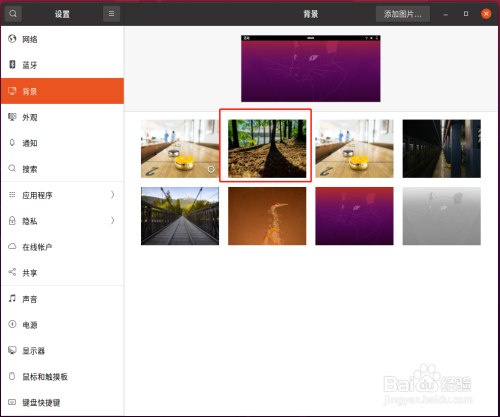Open 鼠标和触摸板 settings
Viewport: 500px width, 417px height.
click(62, 377)
